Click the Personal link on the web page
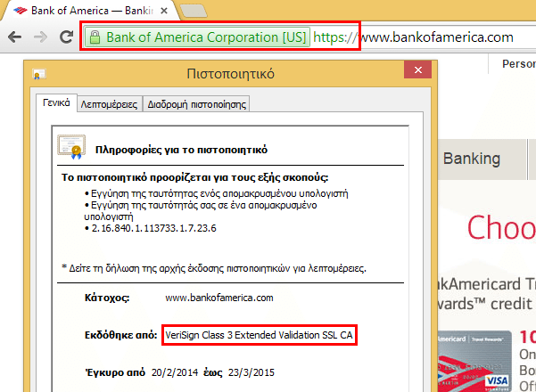Screen dimensions: 536x392 pyautogui.click(x=519, y=64)
